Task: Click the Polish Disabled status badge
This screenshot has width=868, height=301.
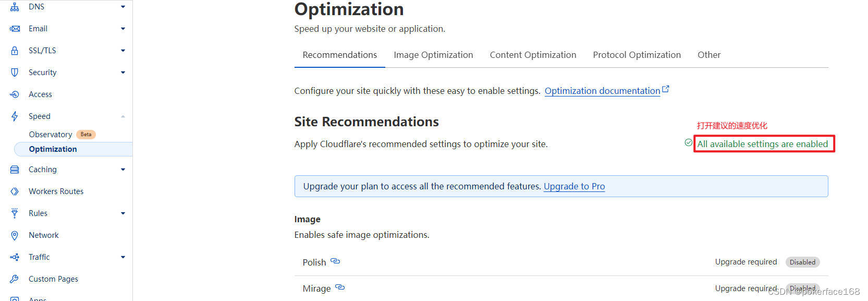Action: (x=802, y=262)
